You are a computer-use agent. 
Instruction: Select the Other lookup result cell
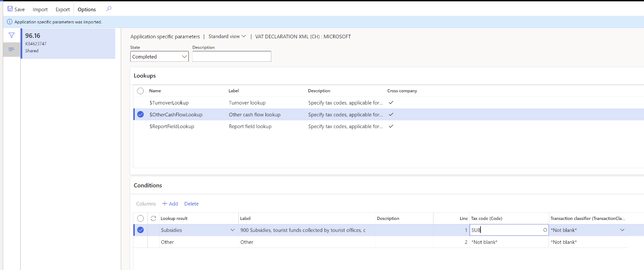point(198,242)
